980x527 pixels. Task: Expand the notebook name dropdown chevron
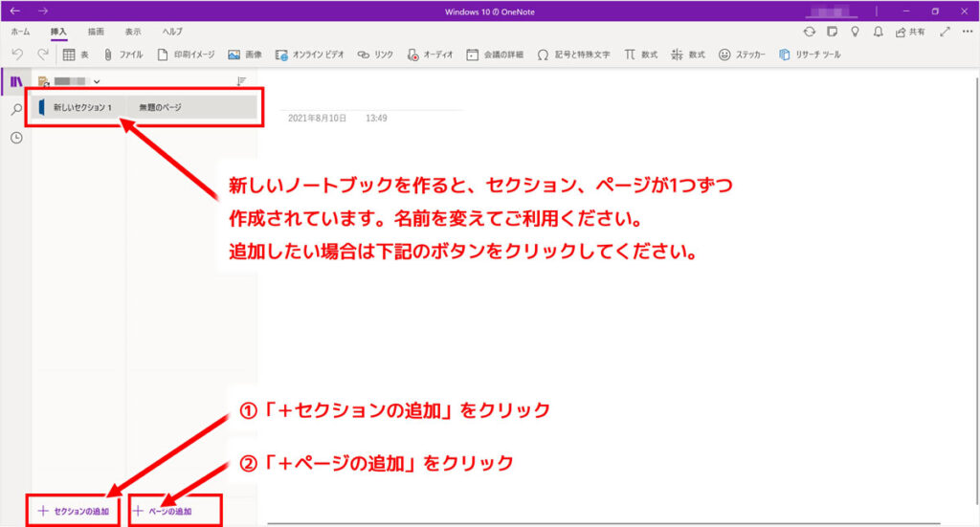pyautogui.click(x=97, y=82)
